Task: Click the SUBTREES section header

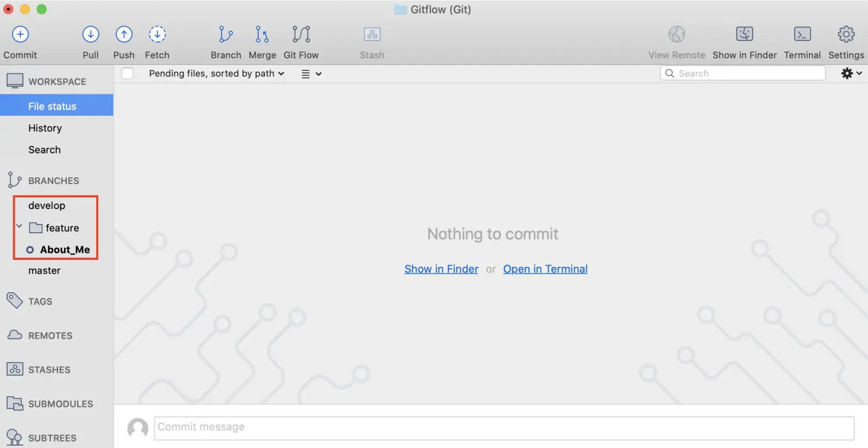Action: coord(53,438)
